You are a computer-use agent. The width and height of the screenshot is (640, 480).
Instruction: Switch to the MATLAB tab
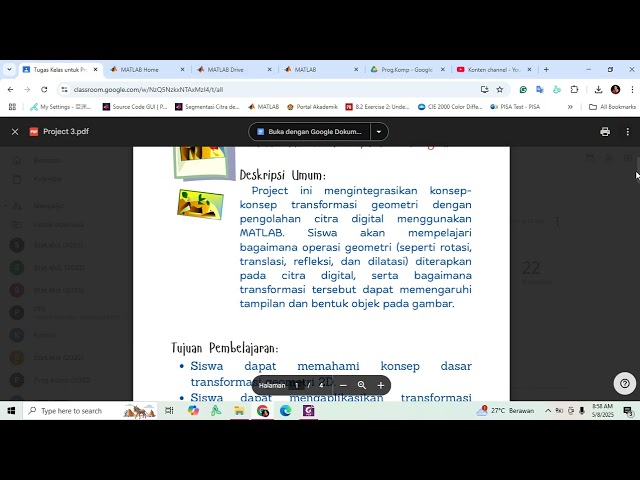point(320,70)
